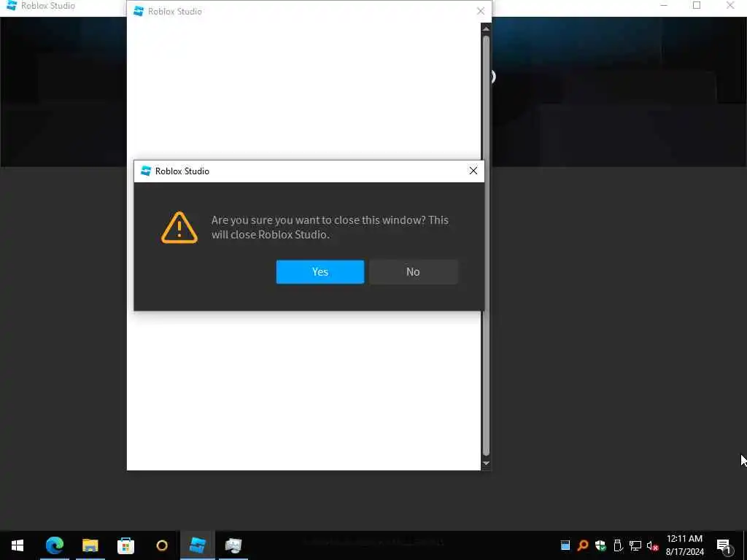Click the login window's vertical scrollbar thumb
747x560 pixels.
(x=486, y=245)
